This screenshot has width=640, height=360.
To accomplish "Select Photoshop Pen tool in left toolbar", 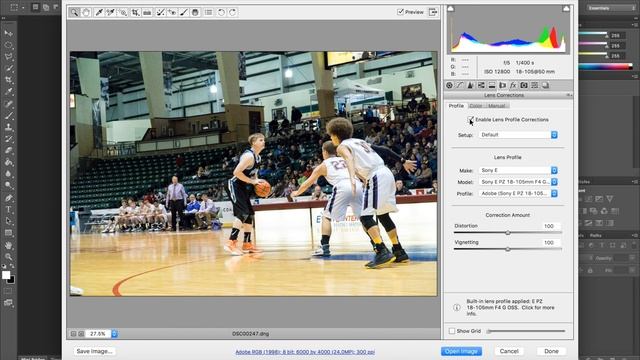I will pos(9,198).
